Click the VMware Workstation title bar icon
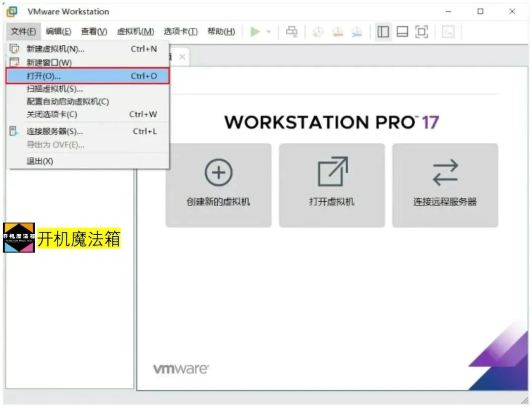 [x=12, y=11]
